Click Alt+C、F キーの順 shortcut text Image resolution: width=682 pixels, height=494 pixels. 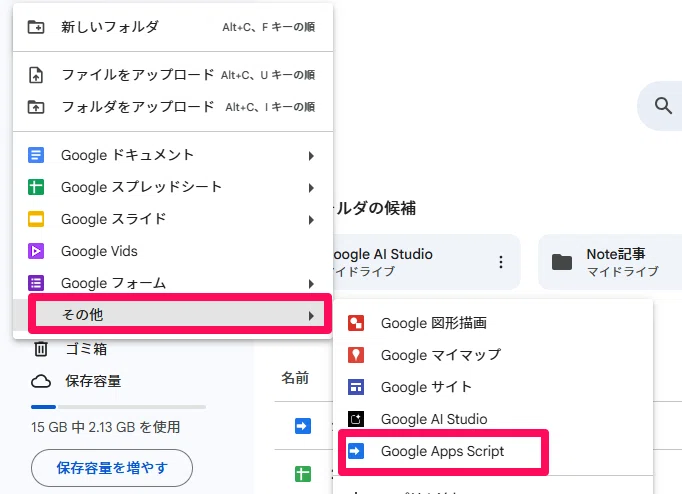click(x=268, y=27)
